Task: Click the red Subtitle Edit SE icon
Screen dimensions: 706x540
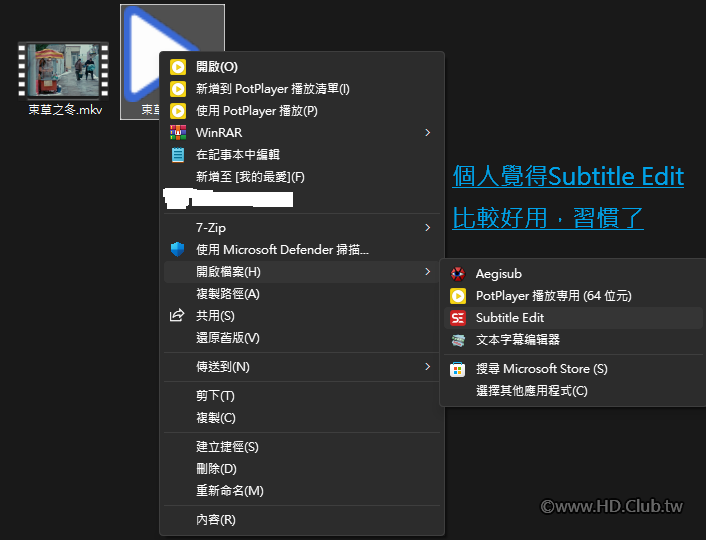Action: coord(458,318)
